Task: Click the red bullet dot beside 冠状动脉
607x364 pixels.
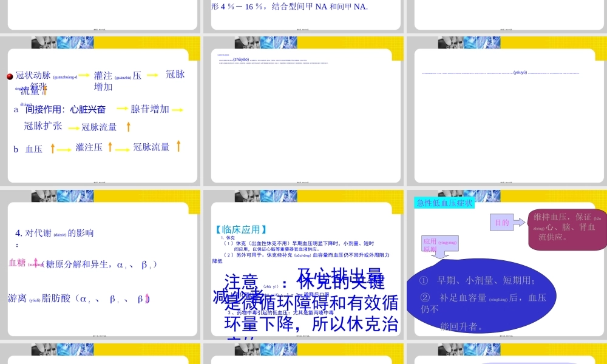Action: [10, 76]
